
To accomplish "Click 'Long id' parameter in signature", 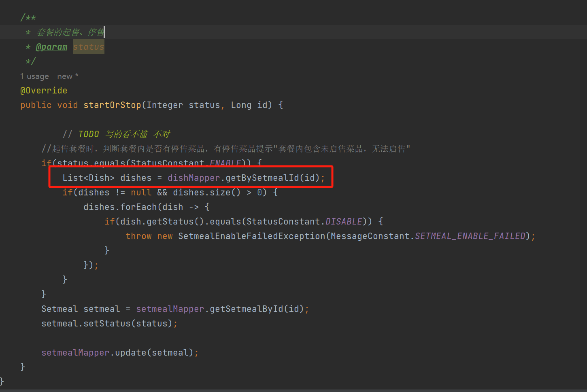I will (249, 105).
